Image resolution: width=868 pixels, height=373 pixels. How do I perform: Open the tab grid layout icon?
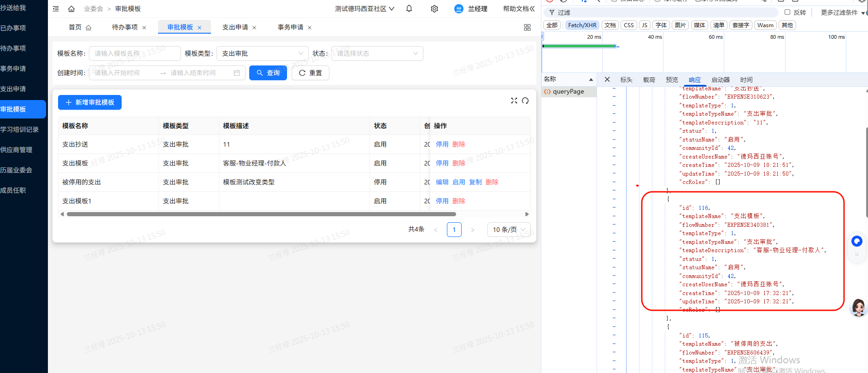(x=527, y=28)
